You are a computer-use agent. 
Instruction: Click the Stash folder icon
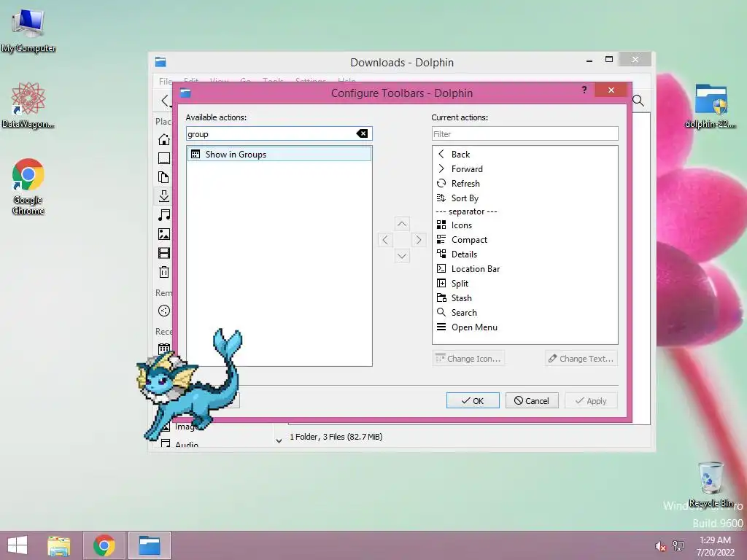[441, 297]
